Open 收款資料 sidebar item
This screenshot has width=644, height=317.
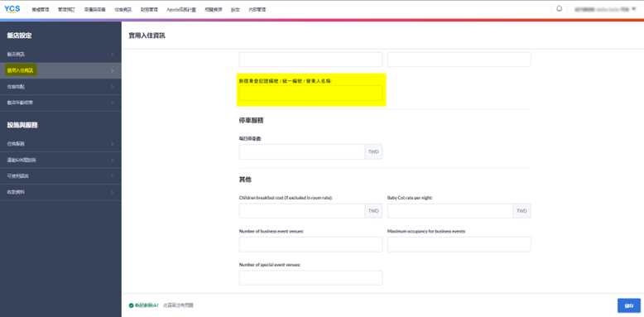point(60,192)
